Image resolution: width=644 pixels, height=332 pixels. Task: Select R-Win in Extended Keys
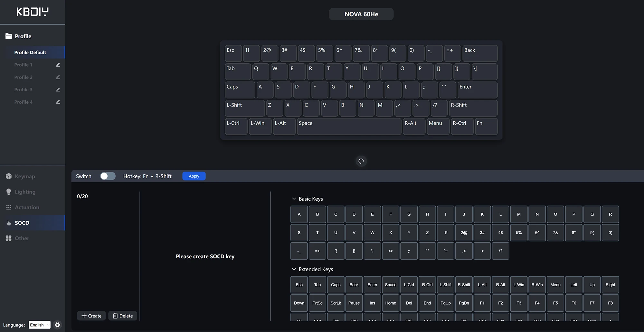point(537,285)
